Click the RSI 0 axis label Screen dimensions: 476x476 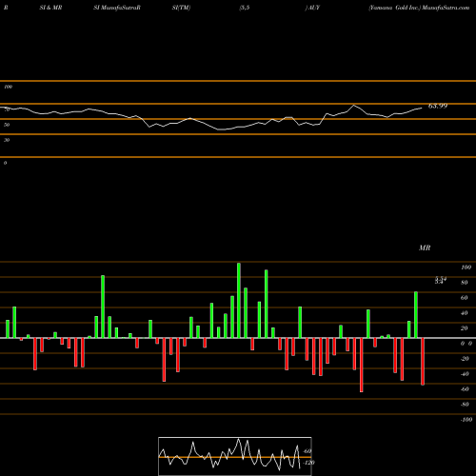[x=5, y=163]
